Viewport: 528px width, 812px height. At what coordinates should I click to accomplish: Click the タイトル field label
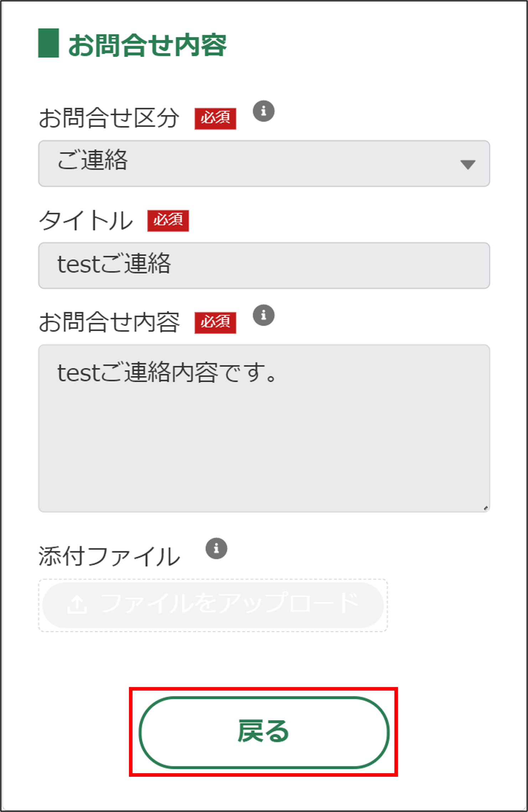click(86, 221)
